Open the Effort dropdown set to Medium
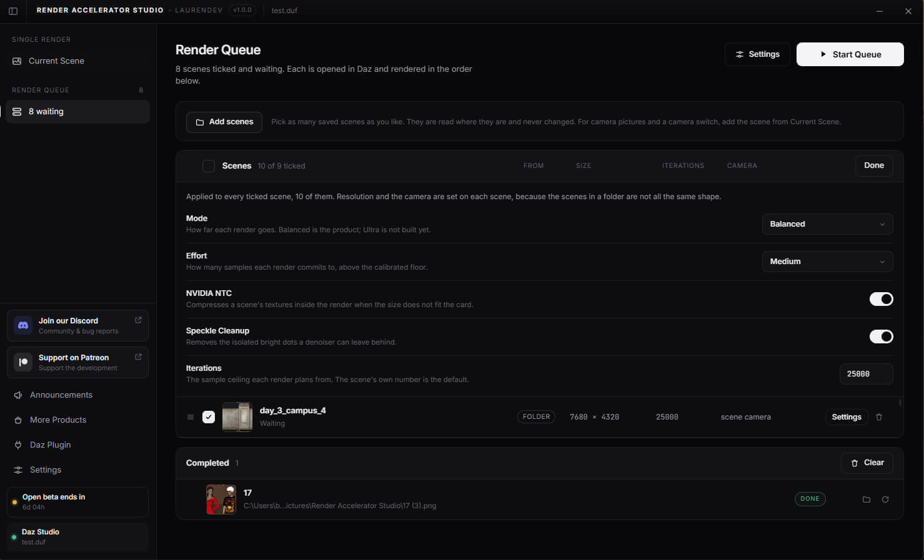Image resolution: width=924 pixels, height=560 pixels. pos(827,262)
